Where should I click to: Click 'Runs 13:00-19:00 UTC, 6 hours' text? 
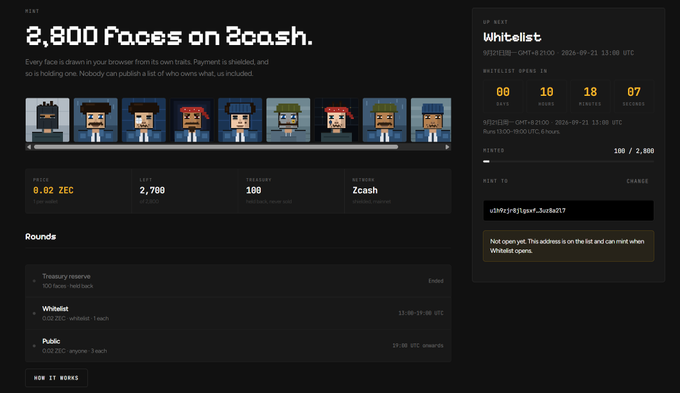click(x=521, y=131)
